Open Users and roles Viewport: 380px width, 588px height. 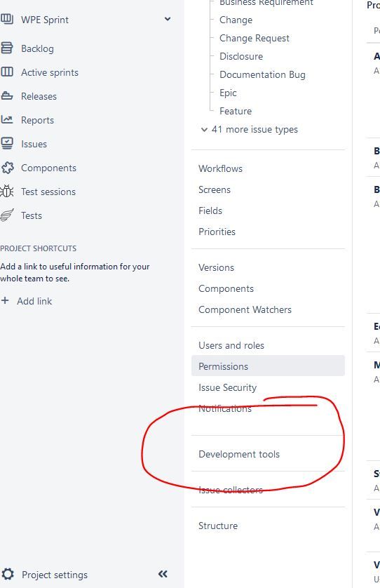(x=231, y=345)
